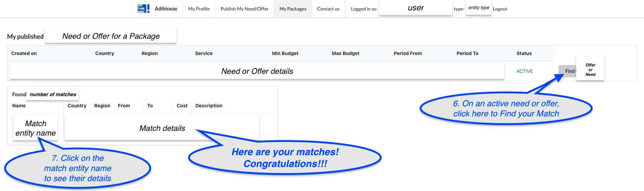Click the Created on column header
644x191 pixels.
(x=24, y=53)
